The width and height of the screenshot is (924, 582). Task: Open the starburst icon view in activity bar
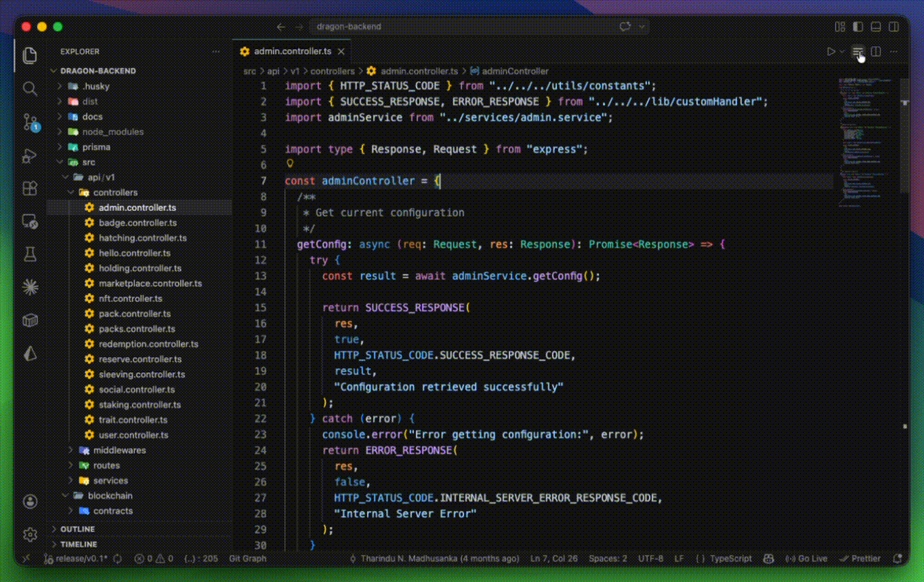click(x=30, y=288)
